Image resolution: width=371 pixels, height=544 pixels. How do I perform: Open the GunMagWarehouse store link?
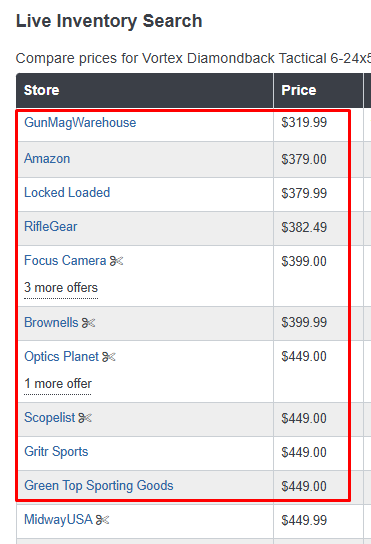tap(80, 123)
